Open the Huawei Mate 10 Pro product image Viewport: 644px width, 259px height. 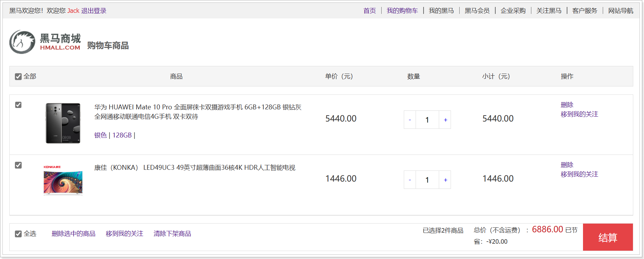[x=63, y=123]
